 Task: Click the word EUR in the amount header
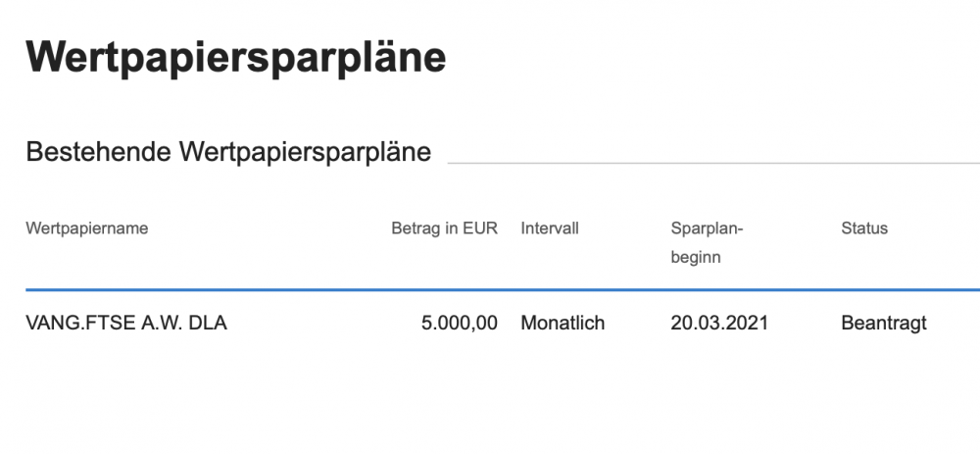[x=481, y=228]
